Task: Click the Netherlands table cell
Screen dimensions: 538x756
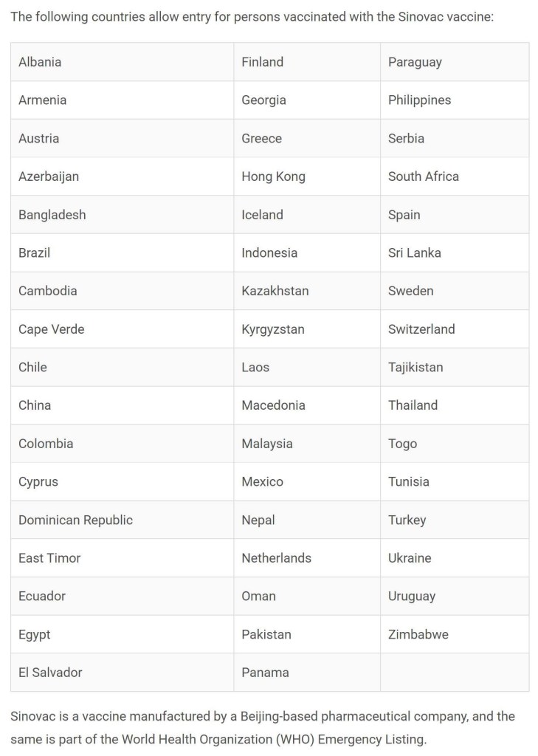Action: (x=277, y=558)
